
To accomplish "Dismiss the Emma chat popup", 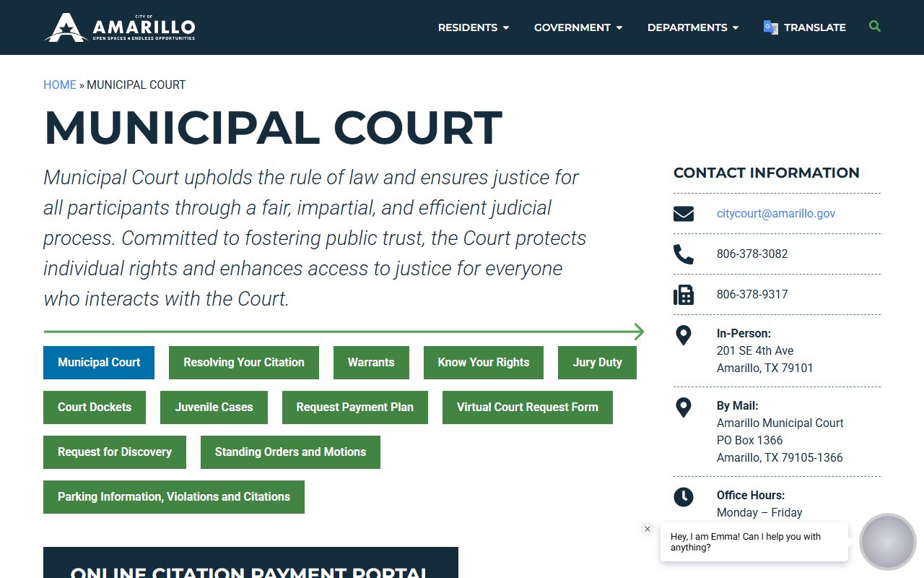I will 648,529.
